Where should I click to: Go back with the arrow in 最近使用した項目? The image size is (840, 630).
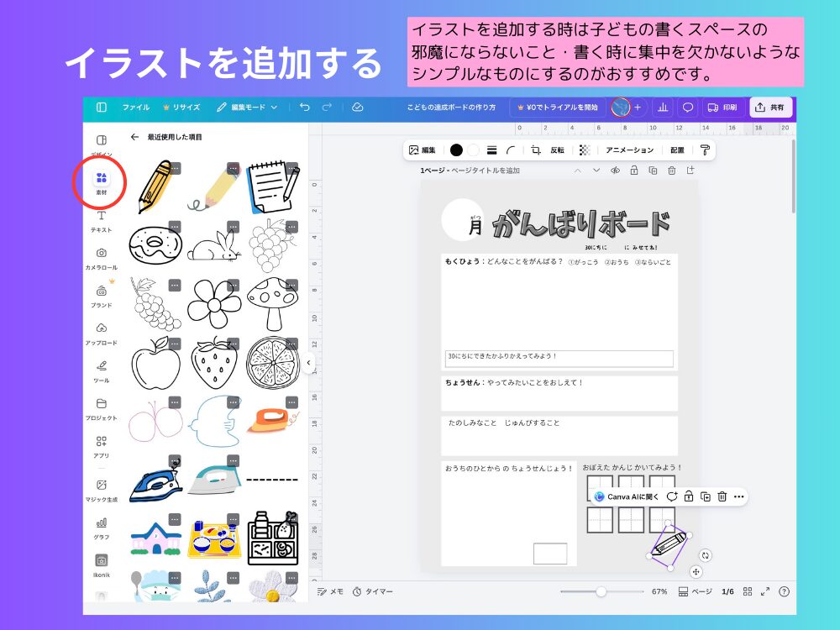coord(134,135)
